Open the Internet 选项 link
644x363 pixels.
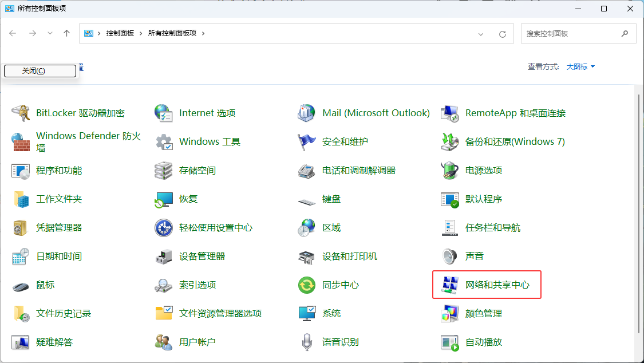click(x=207, y=113)
